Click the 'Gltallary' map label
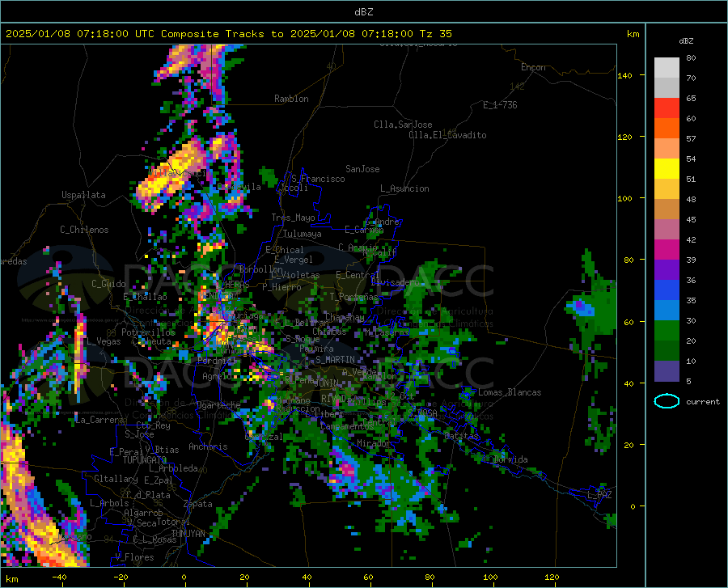Viewport: 728px width, 588px height. click(x=116, y=479)
